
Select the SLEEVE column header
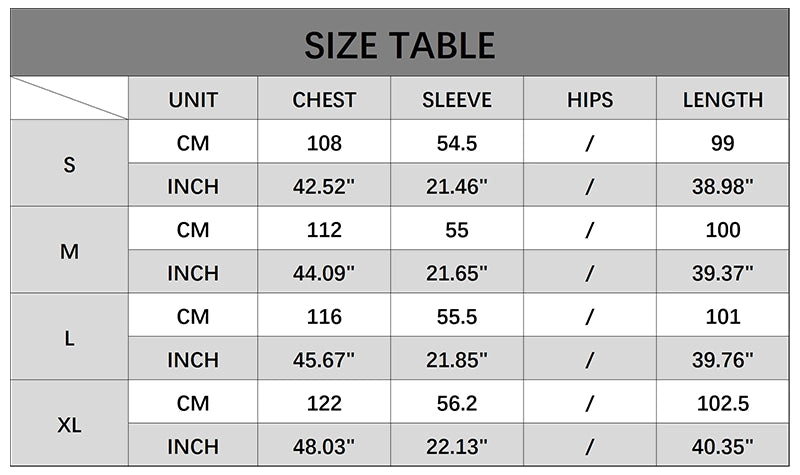[457, 100]
